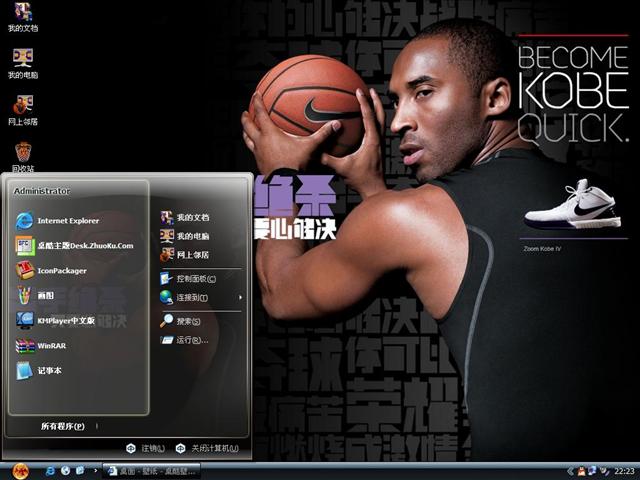Open 我的电脑 in Start menu right column
This screenshot has height=480, width=640.
185,236
